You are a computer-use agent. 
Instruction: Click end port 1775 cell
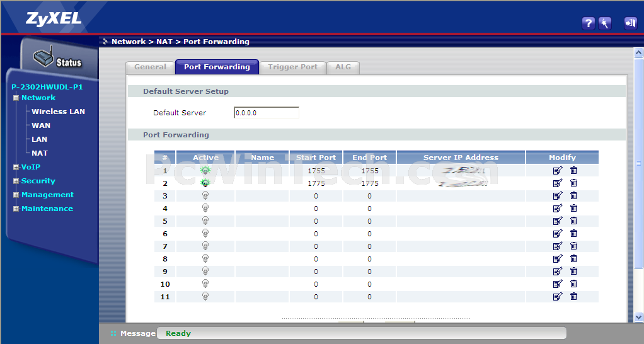[x=370, y=183]
